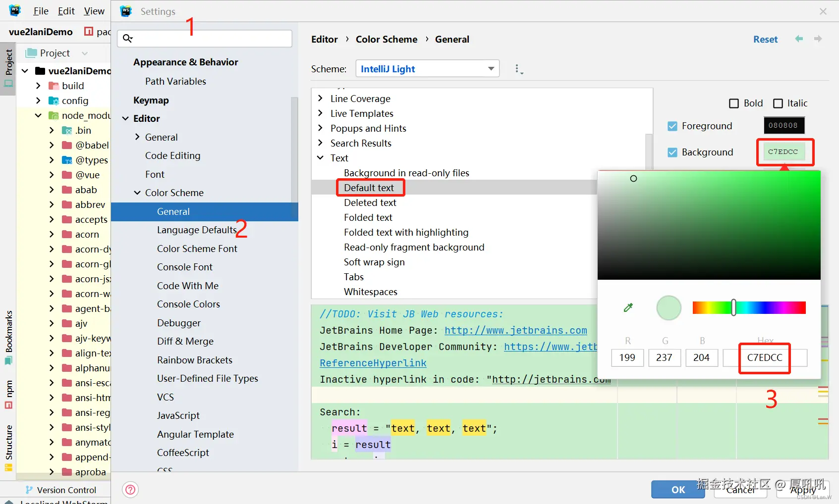The image size is (839, 504).
Task: Open the Structure tool window sidebar tab
Action: click(8, 448)
